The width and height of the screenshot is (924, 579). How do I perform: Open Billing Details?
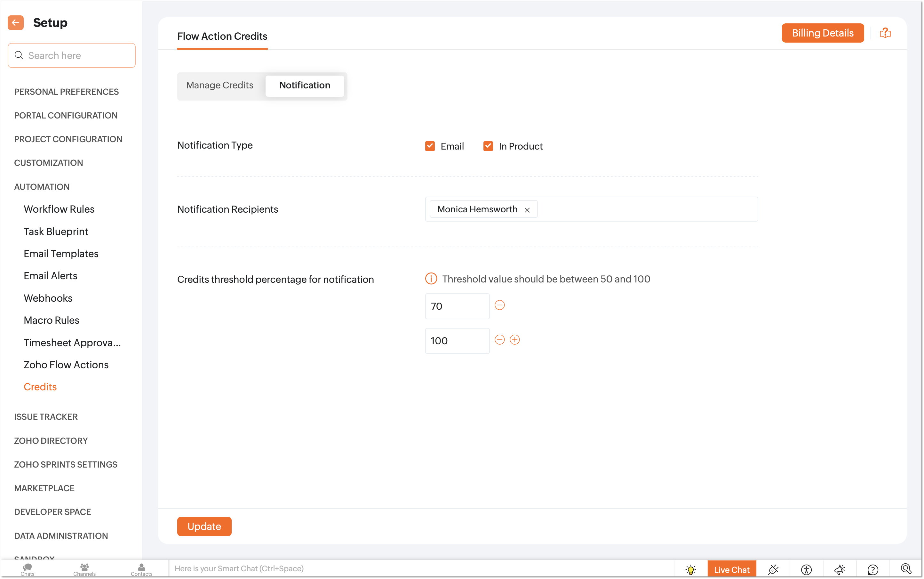pos(823,33)
